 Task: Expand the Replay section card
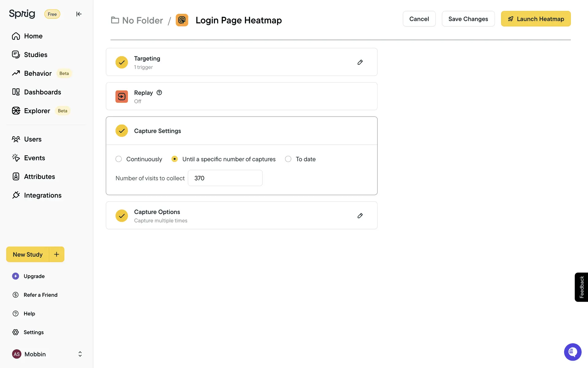tap(241, 96)
